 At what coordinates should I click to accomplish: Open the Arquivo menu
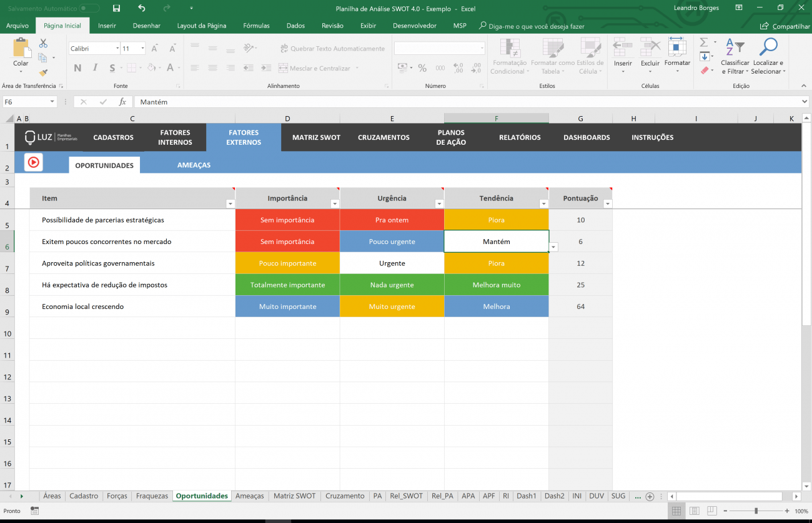(x=17, y=26)
